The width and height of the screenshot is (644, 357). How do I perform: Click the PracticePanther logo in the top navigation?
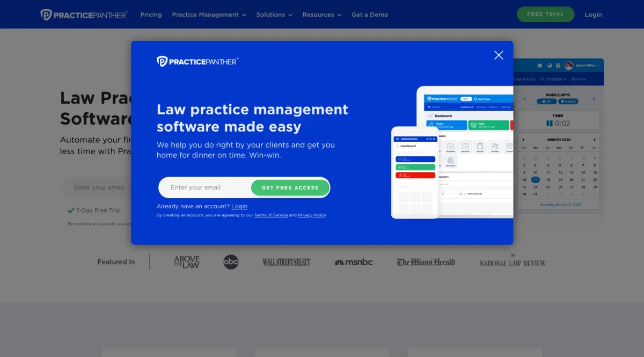point(84,14)
